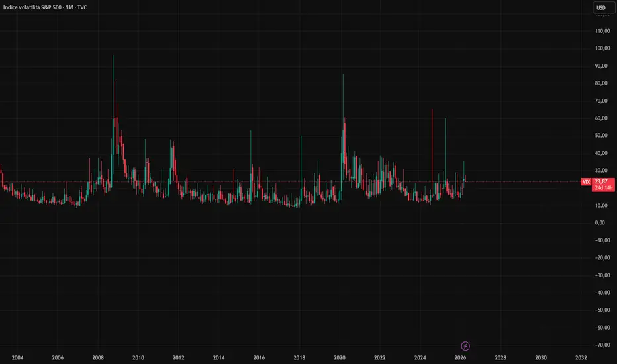Screen dimensions: 617x364
Task: Click the 50,00 price scale label
Action: pos(601,136)
